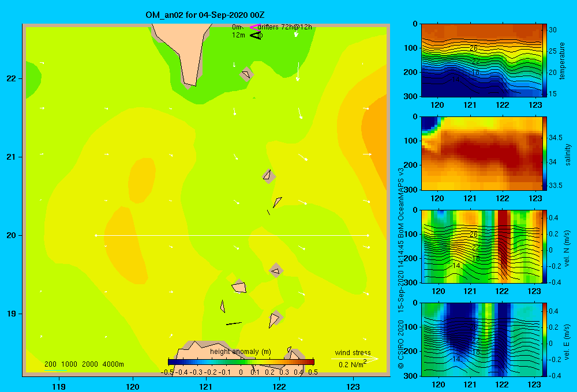Screen dimensions: 577x392
Task: Click the "vel. N (m/s)" label
Action: 567,248
